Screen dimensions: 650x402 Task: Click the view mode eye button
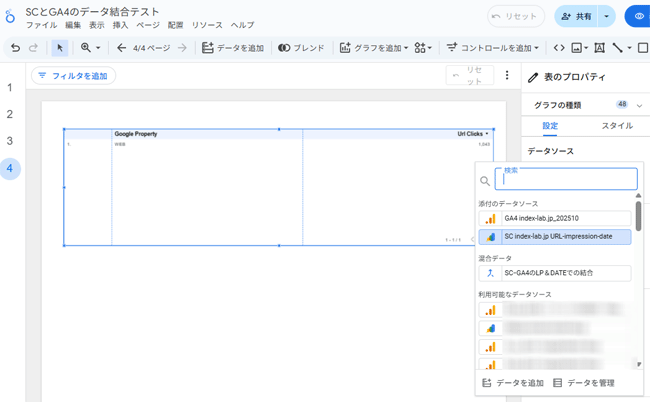[x=637, y=17]
